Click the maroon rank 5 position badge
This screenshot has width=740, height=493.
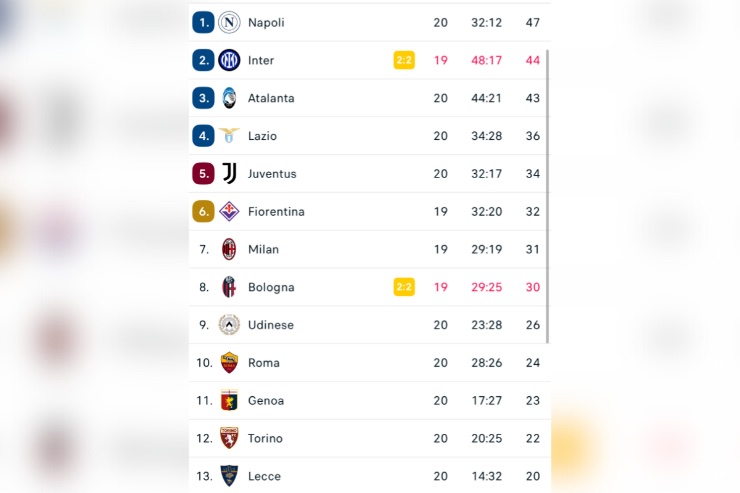pos(204,174)
